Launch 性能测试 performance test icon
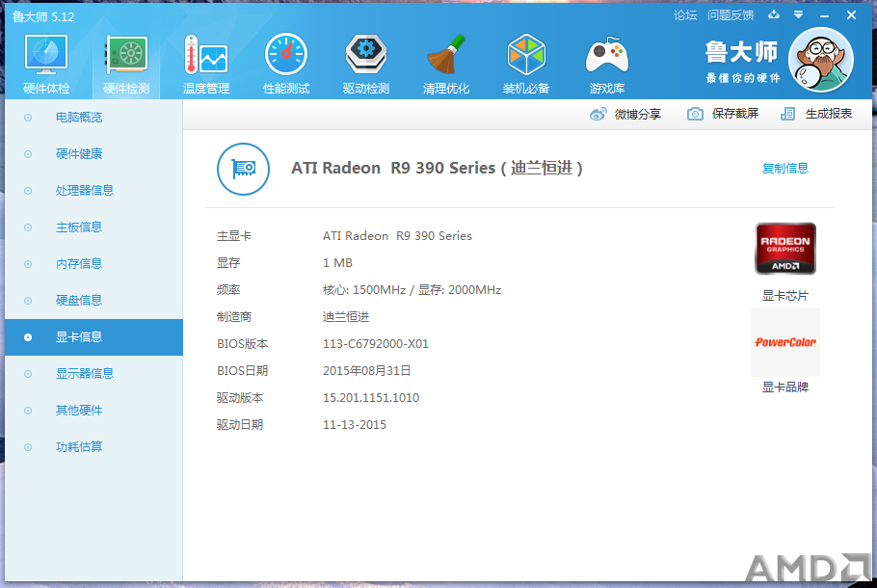The image size is (877, 588). pos(286,55)
